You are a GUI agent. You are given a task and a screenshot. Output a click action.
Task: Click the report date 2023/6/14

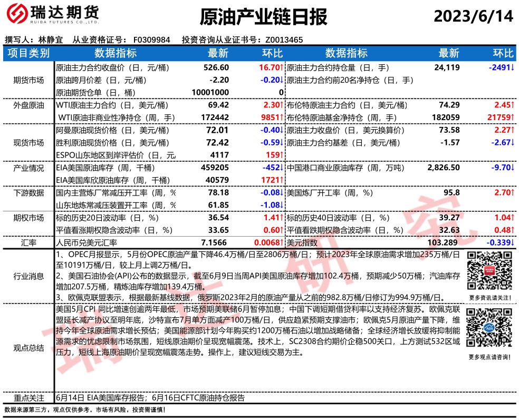(x=473, y=17)
